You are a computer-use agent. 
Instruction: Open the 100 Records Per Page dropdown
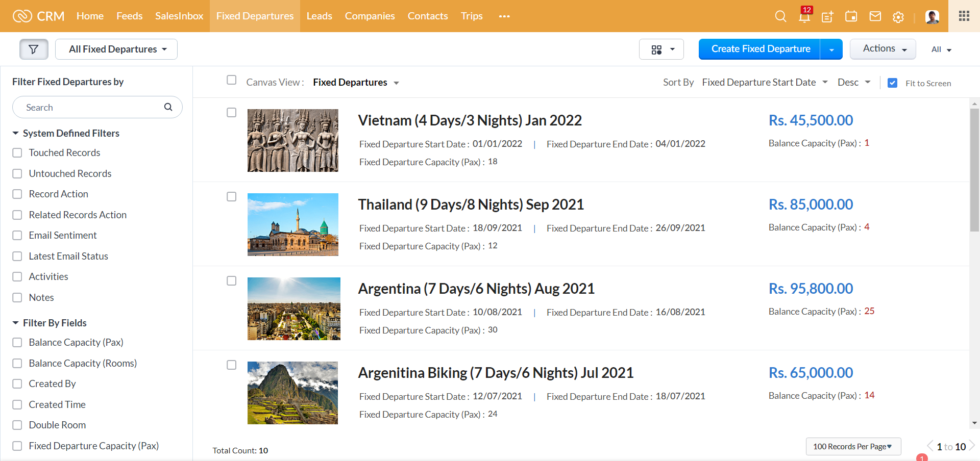[853, 446]
